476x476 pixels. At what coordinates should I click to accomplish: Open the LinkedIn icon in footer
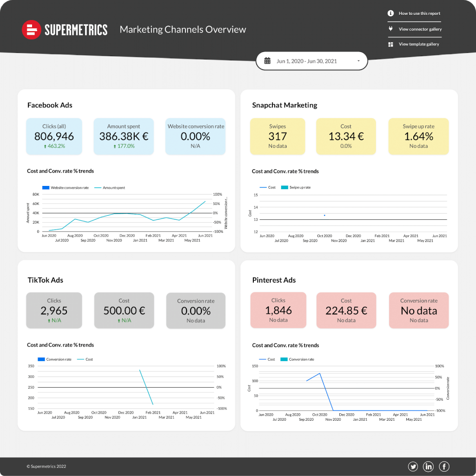coord(428,466)
